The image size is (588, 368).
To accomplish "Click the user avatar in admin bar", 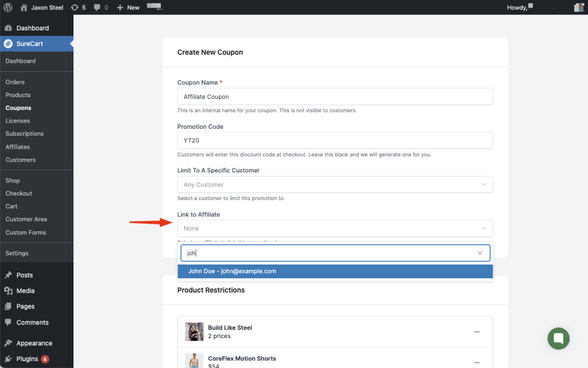I will coord(579,7).
